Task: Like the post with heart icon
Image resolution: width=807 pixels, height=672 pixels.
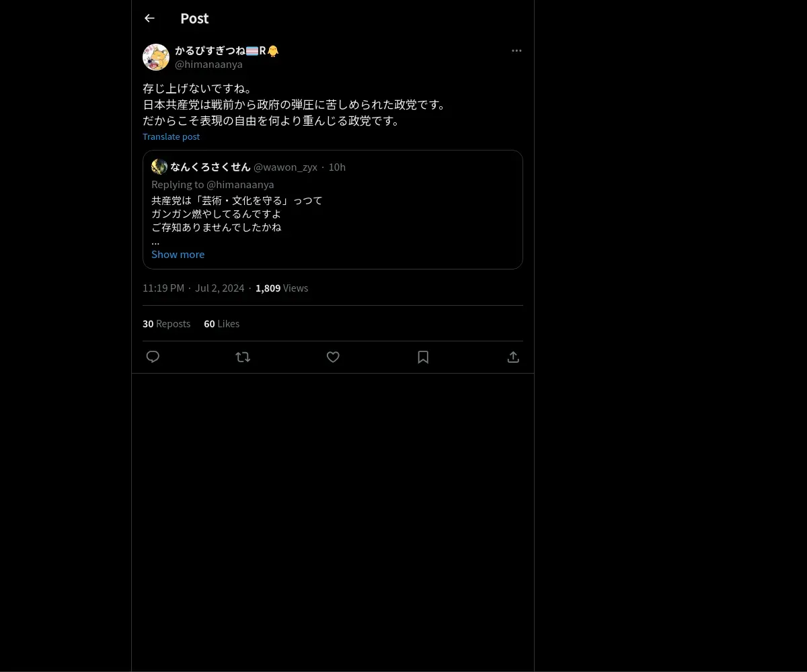Action: coord(333,357)
